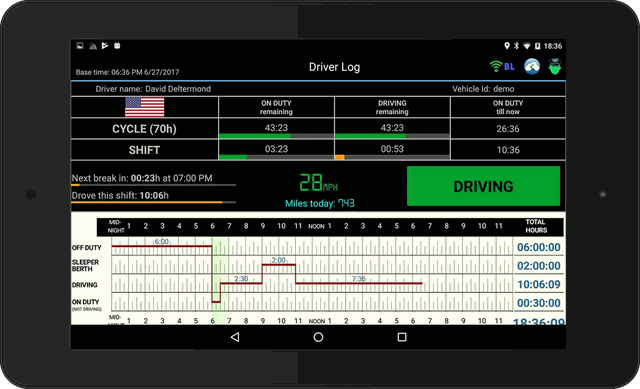640x389 pixels.
Task: Tap the Base time 06:36 PM text
Action: (x=127, y=72)
